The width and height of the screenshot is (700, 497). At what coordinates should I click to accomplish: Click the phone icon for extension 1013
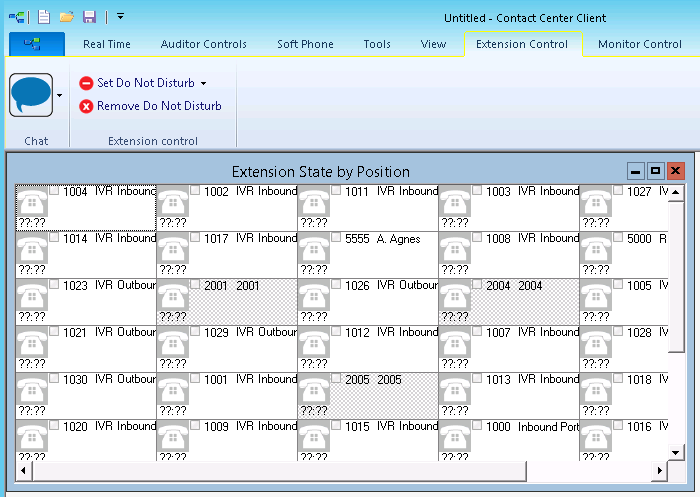(455, 390)
